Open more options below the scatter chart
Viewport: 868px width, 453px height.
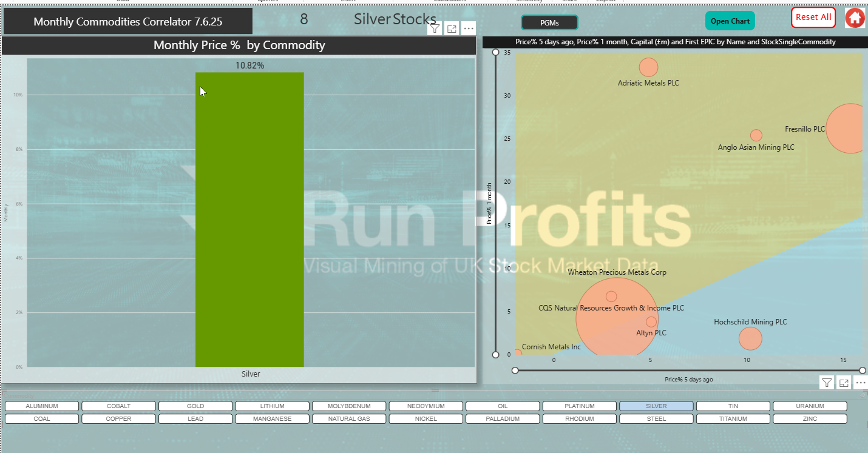coord(861,382)
